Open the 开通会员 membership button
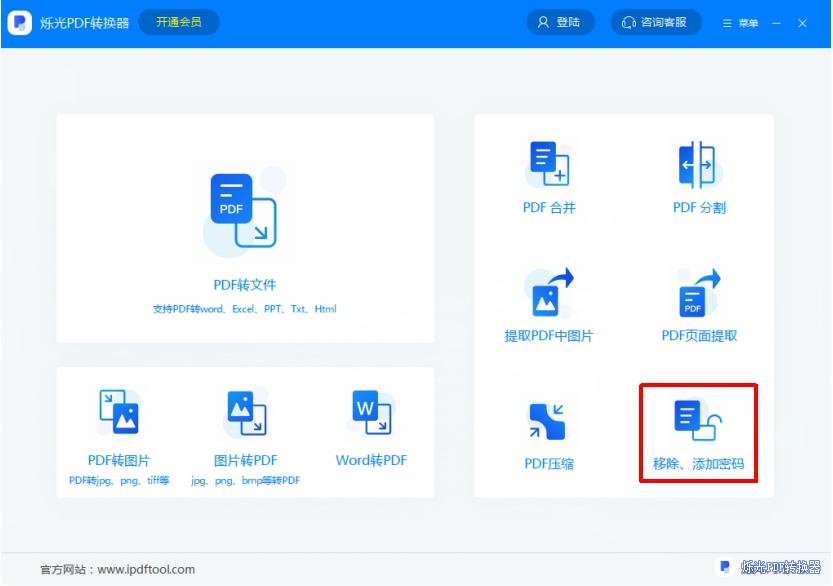The width and height of the screenshot is (833, 586). pos(178,22)
